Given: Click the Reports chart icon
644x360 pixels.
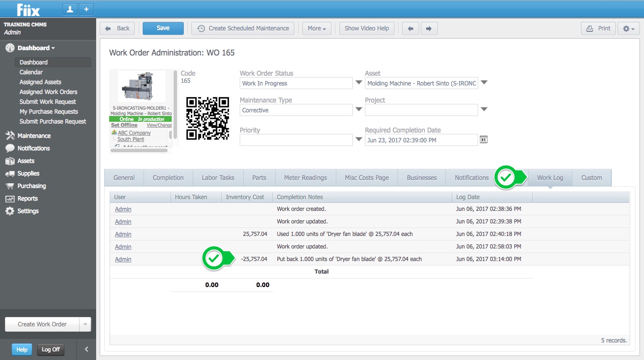Looking at the screenshot, I should tap(10, 198).
